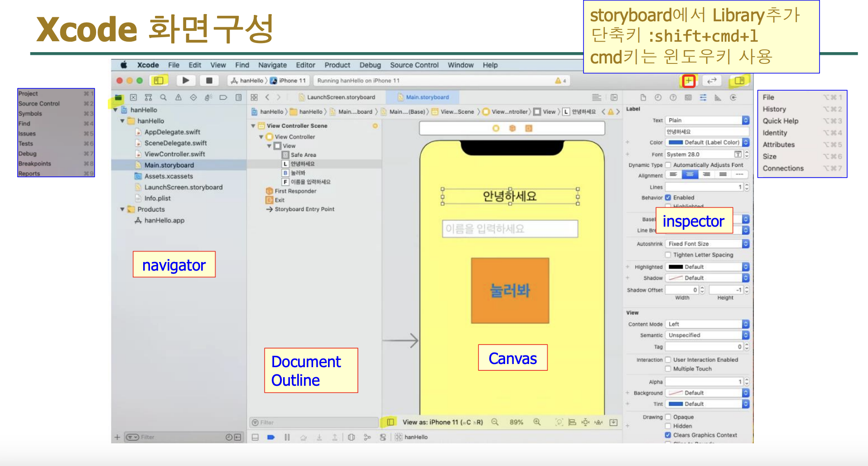This screenshot has width=868, height=466.
Task: Check the Opaque drawing checkbox
Action: (x=668, y=417)
